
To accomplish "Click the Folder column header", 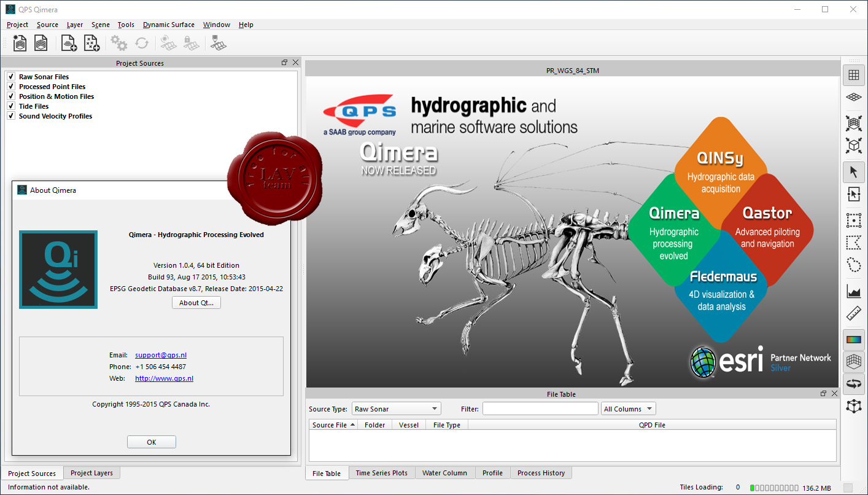I will coord(375,424).
